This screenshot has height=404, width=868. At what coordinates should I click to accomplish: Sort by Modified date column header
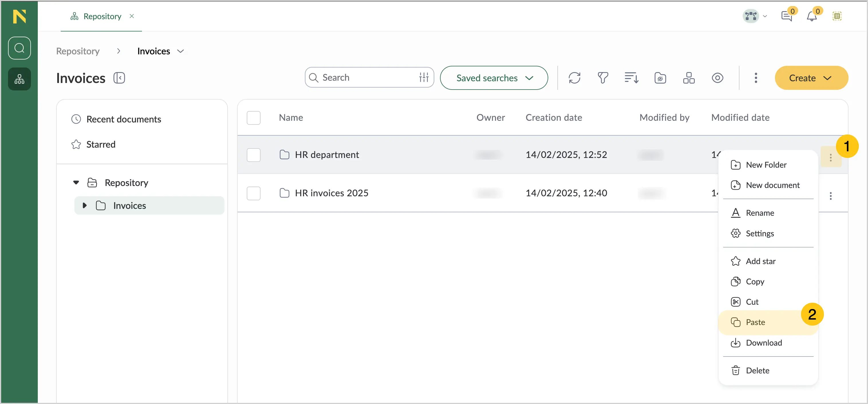tap(740, 118)
